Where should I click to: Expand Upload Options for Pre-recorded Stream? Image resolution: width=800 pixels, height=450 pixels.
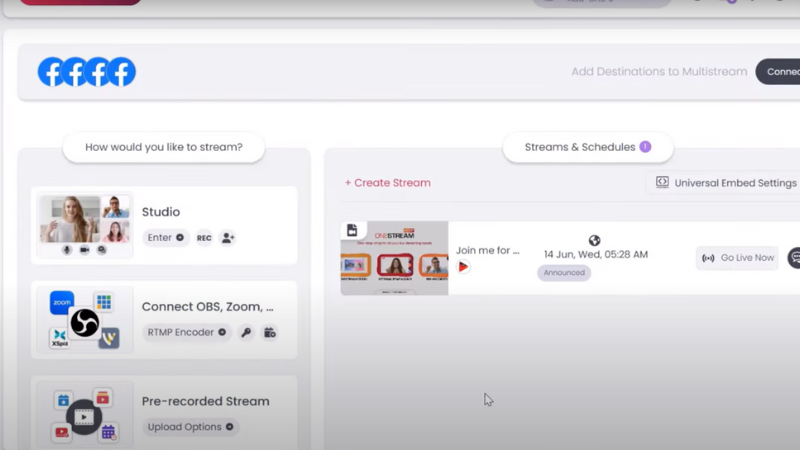tap(190, 427)
